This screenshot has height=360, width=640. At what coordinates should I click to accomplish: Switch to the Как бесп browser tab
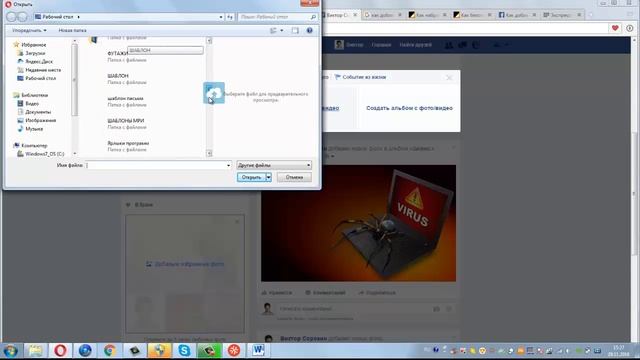tap(472, 15)
